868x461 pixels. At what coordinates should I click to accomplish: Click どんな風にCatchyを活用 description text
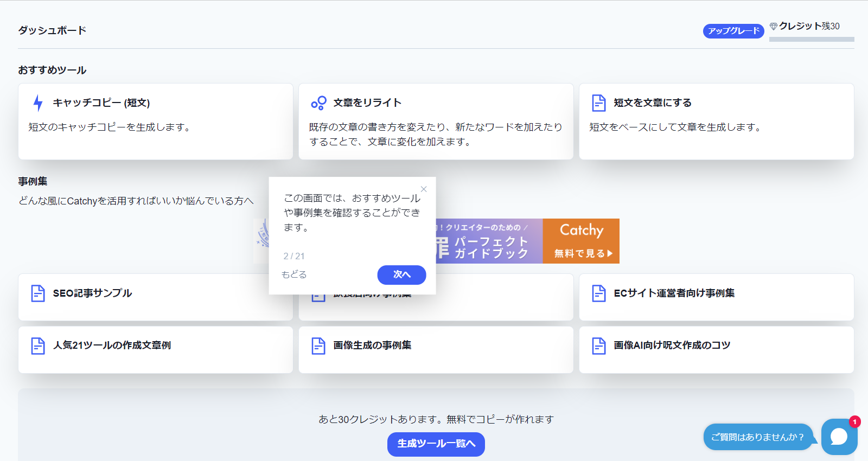(136, 201)
